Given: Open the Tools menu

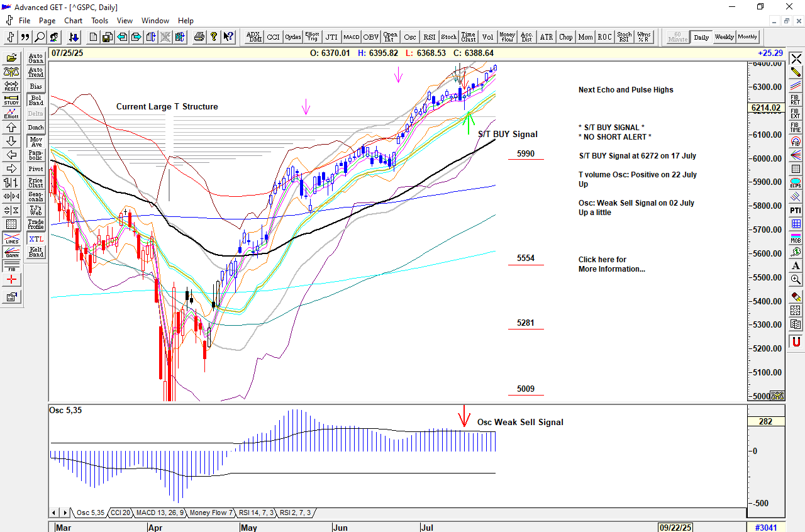Looking at the screenshot, I should coord(99,20).
